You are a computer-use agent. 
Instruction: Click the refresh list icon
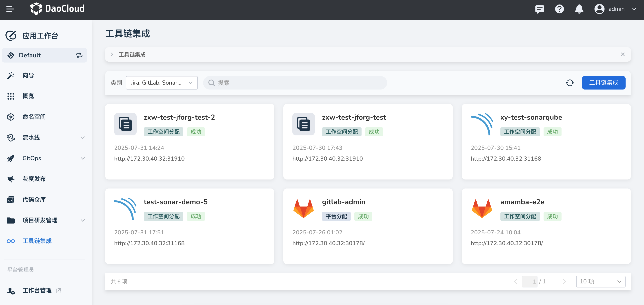[570, 83]
